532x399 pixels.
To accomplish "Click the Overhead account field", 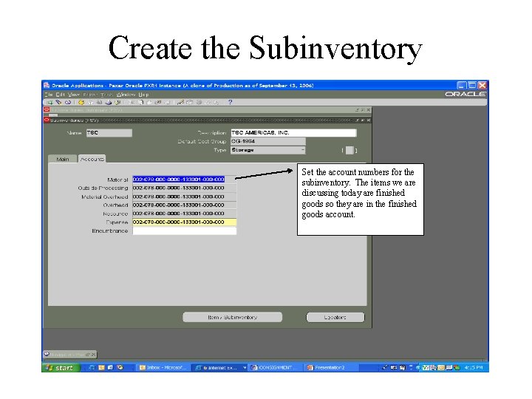I will coord(184,205).
